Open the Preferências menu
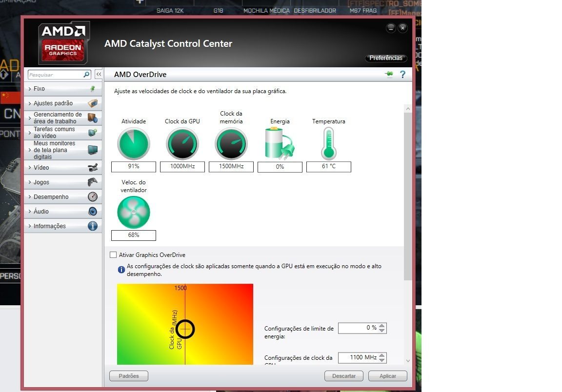 (x=386, y=58)
